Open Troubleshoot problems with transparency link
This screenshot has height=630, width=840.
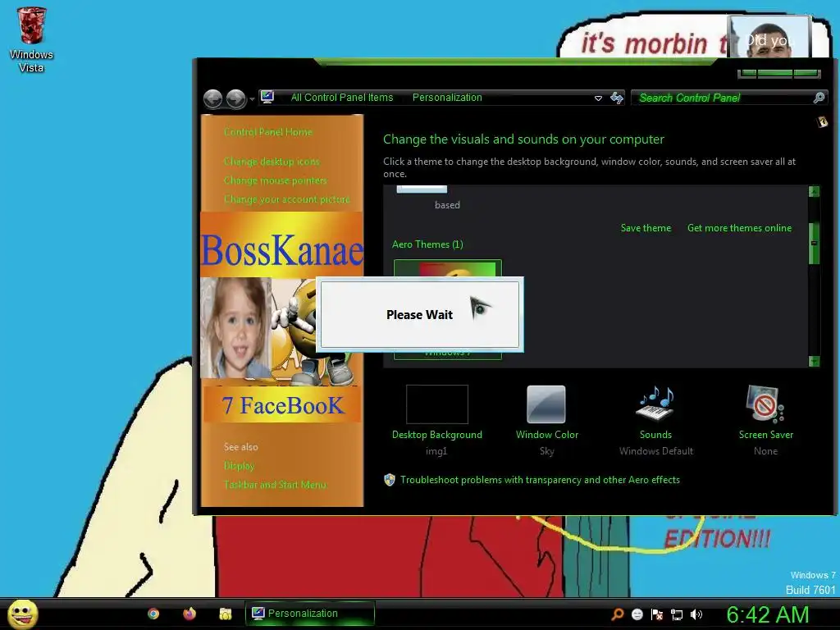click(540, 480)
